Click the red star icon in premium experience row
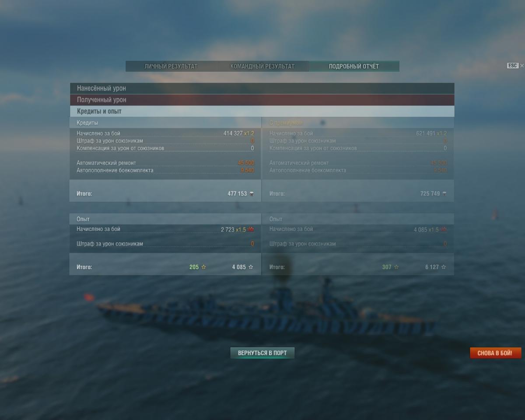Screen dimensions: 525x420 pos(444,229)
